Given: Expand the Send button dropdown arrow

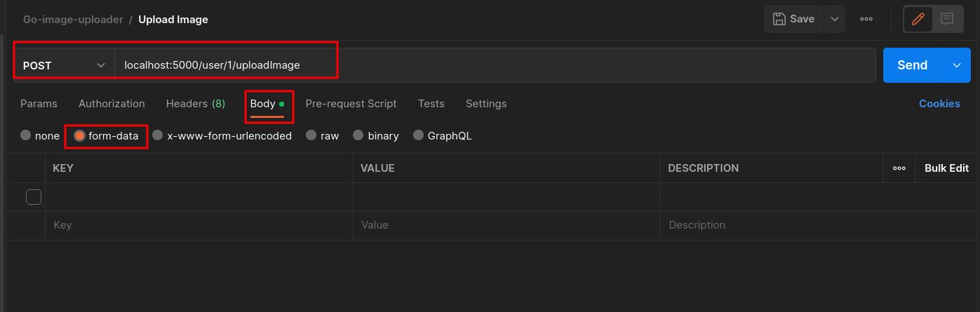Looking at the screenshot, I should (957, 65).
